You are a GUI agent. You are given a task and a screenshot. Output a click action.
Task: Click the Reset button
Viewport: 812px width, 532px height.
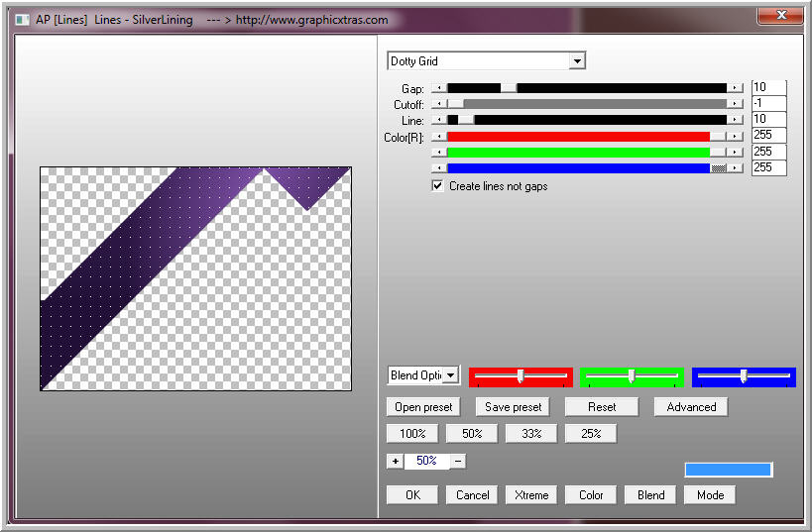pyautogui.click(x=602, y=407)
